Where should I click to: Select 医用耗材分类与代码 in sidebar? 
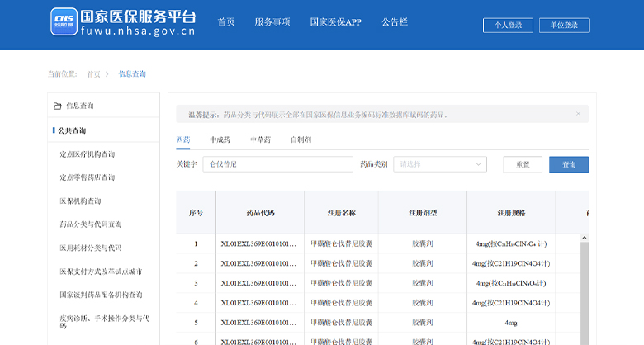91,248
